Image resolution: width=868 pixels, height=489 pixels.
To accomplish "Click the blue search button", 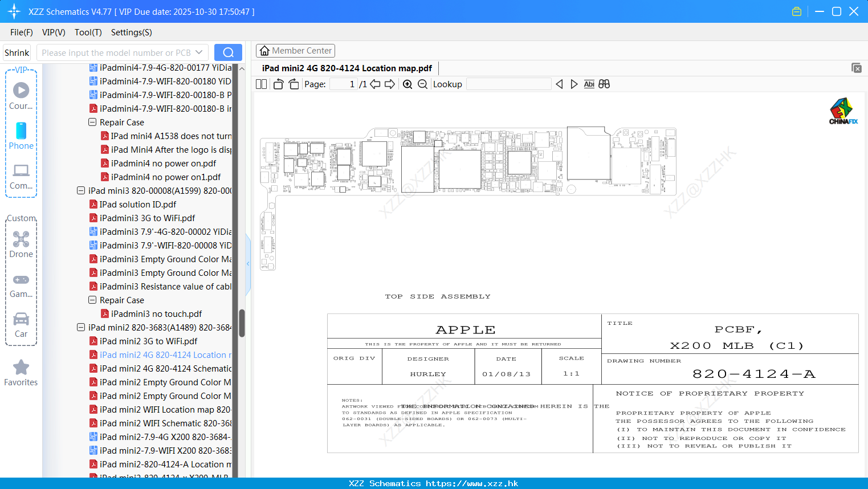I will coord(228,52).
